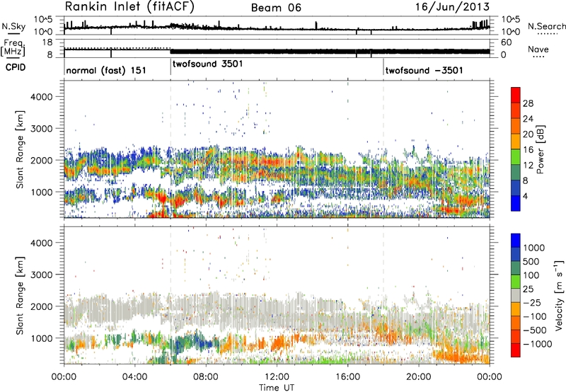Click the date '16/Jun/2013'

coord(452,7)
